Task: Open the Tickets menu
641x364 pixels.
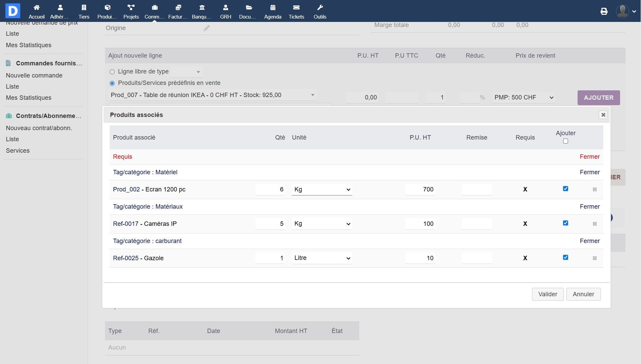Action: (x=296, y=11)
